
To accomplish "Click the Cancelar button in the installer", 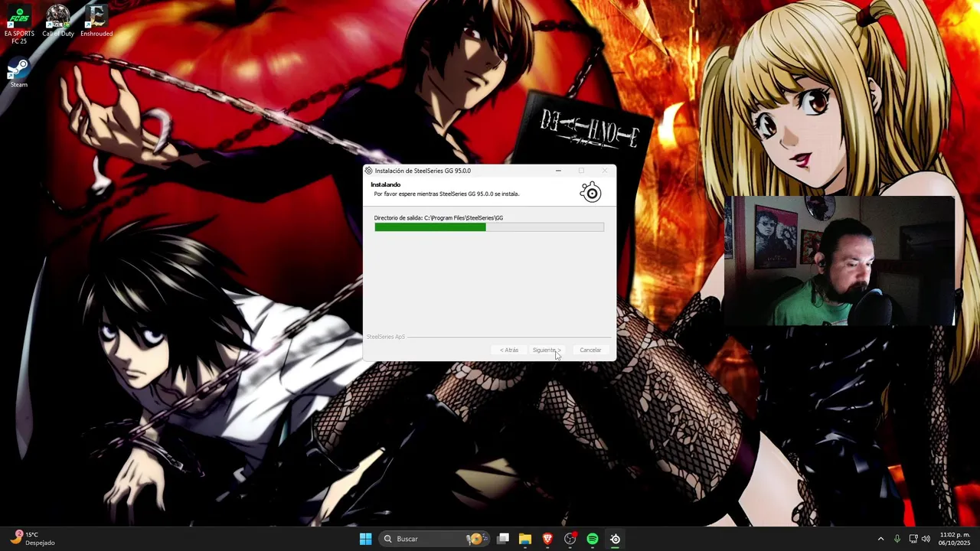I will click(x=590, y=350).
